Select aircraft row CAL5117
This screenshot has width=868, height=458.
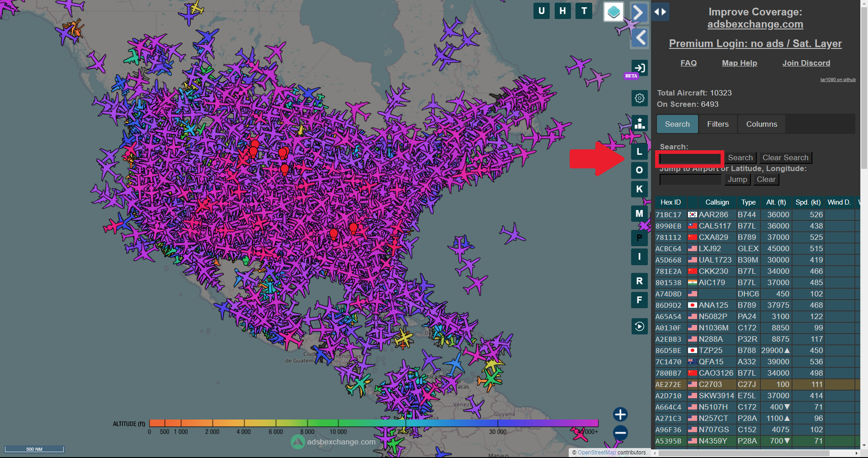758,226
